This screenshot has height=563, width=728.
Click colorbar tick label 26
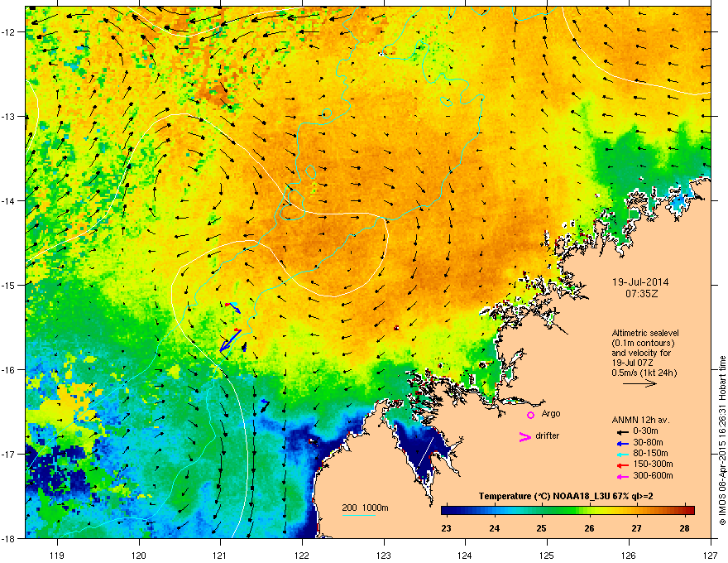[x=589, y=528]
